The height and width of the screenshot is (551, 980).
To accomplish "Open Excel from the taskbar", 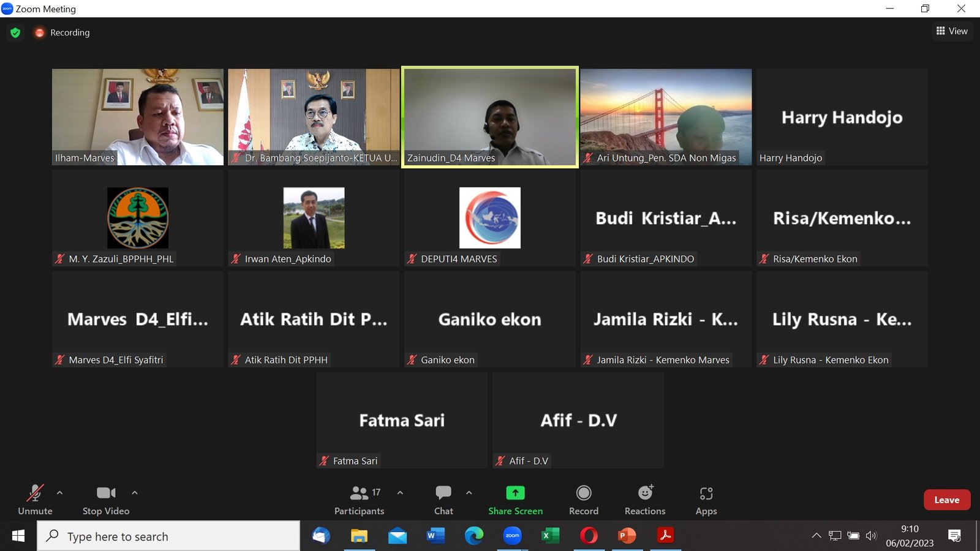I will pyautogui.click(x=551, y=536).
